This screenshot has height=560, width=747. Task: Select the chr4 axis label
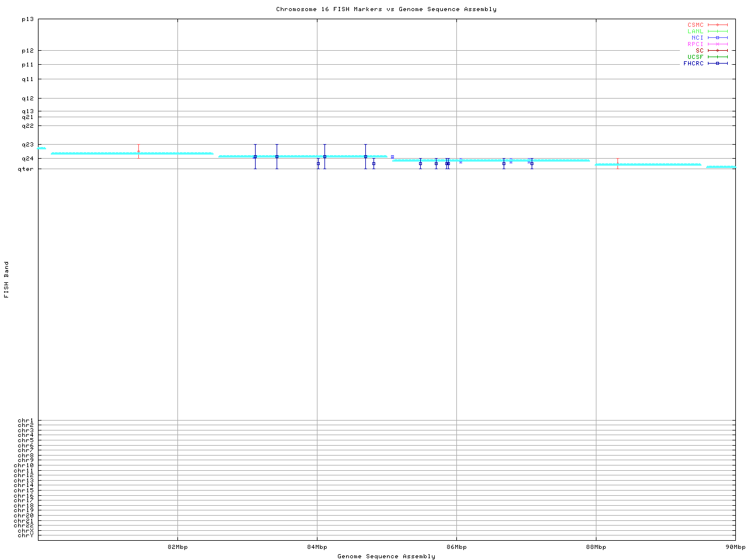pyautogui.click(x=26, y=436)
